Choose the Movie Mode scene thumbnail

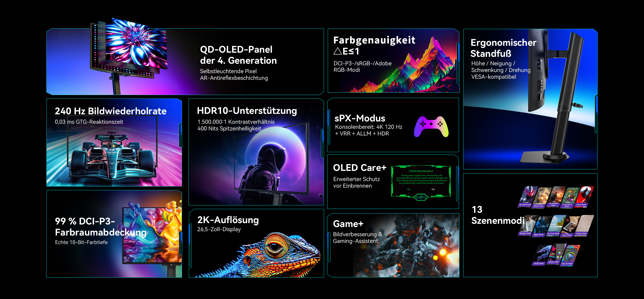tap(584, 197)
